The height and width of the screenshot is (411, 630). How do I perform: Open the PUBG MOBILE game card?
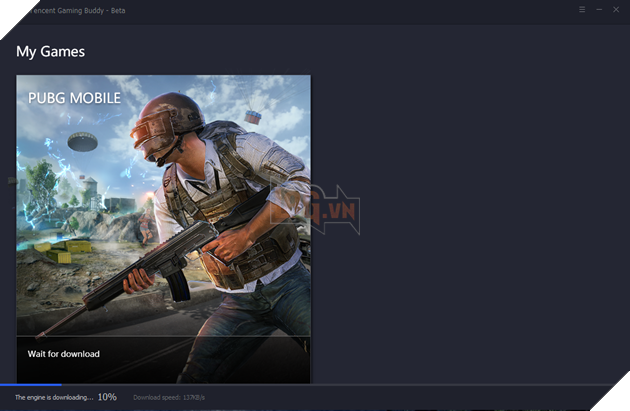click(x=164, y=229)
